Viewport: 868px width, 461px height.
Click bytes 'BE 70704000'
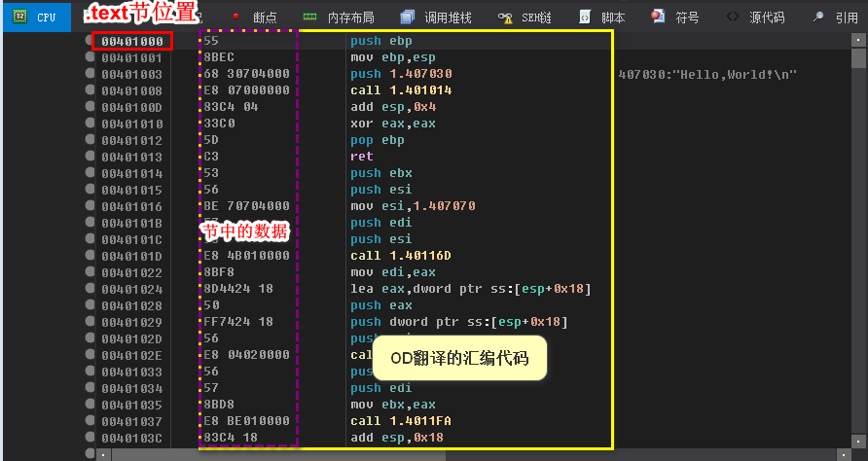pyautogui.click(x=247, y=206)
